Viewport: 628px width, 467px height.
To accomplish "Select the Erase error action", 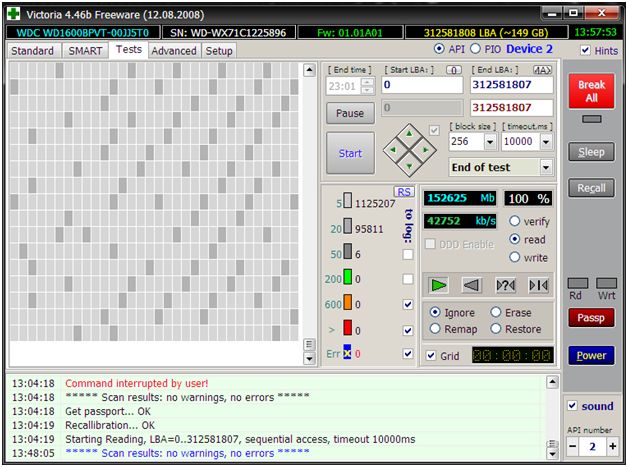I will click(x=496, y=312).
